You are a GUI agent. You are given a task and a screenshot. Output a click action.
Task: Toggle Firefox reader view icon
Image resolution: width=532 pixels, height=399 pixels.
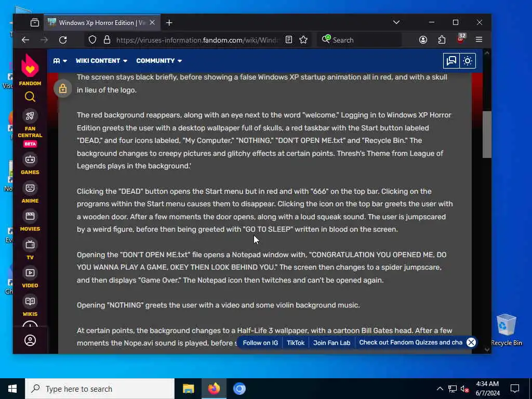[x=289, y=39]
